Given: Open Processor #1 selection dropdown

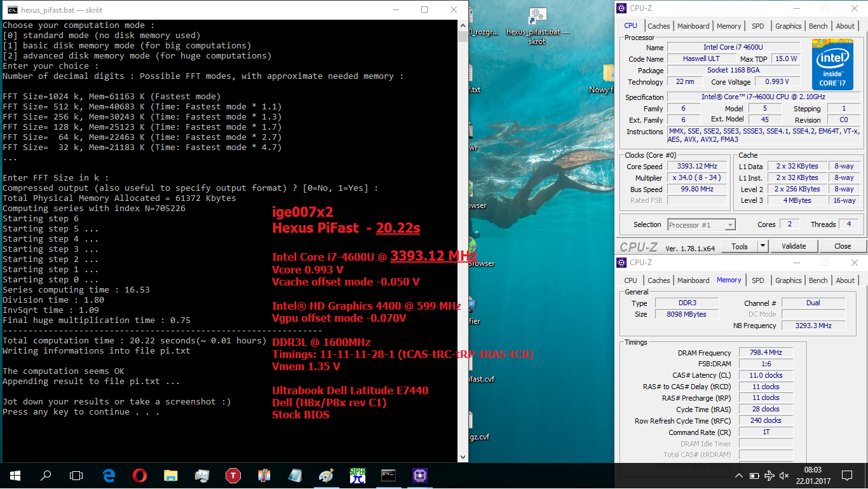Looking at the screenshot, I should pos(701,224).
